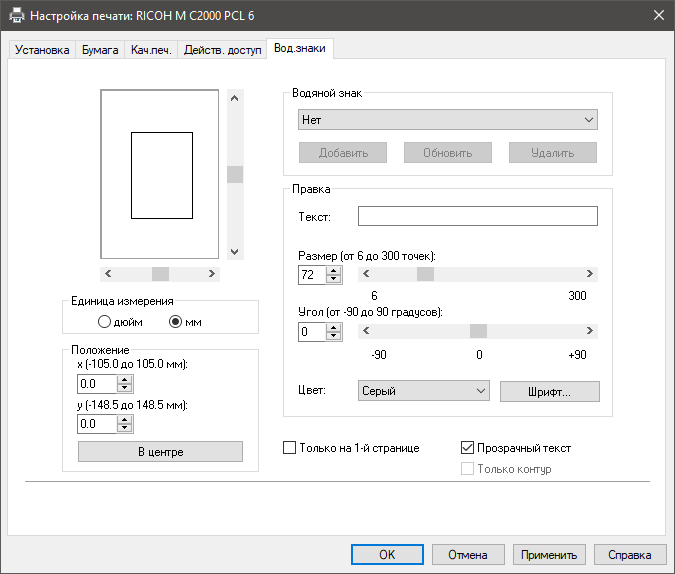
Task: Click up arrow of size spinner
Action: [x=333, y=269]
